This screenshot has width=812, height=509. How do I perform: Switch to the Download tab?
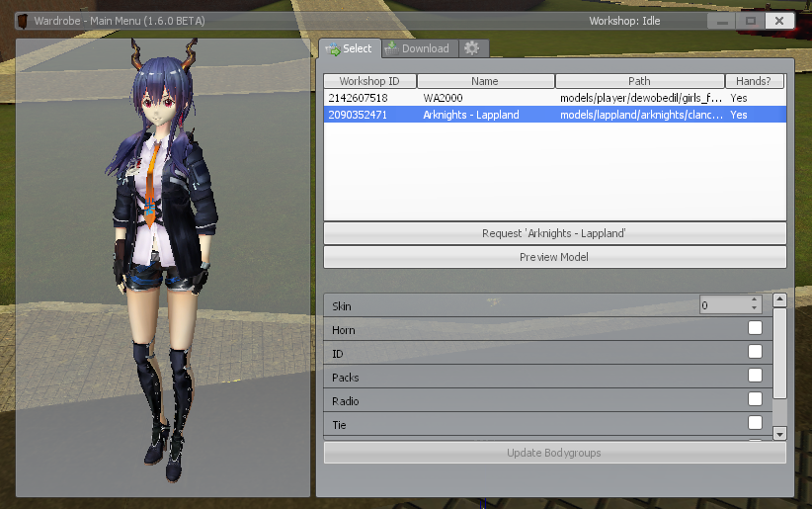coord(420,48)
